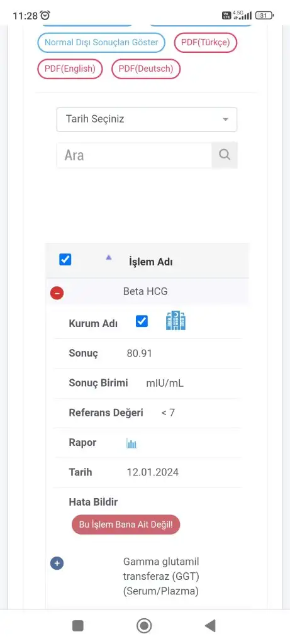Click Normal Dışı Sonuçları Göster button
The image size is (290, 644).
[x=101, y=43]
